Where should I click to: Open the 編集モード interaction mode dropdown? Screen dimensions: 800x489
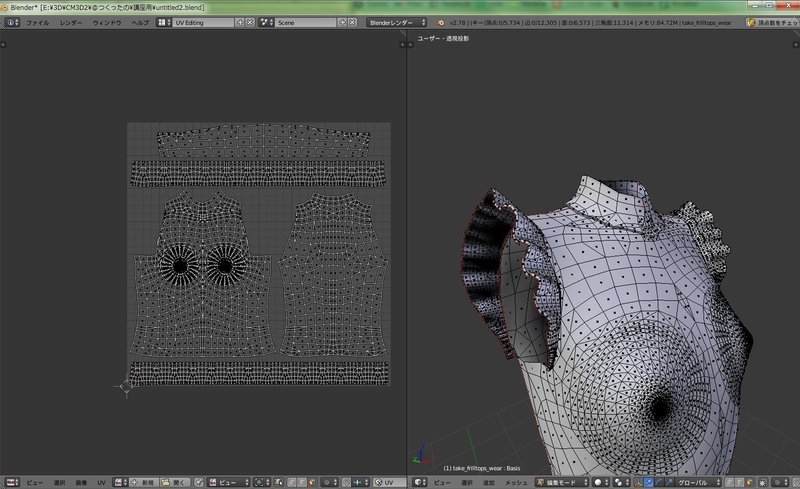coord(562,482)
